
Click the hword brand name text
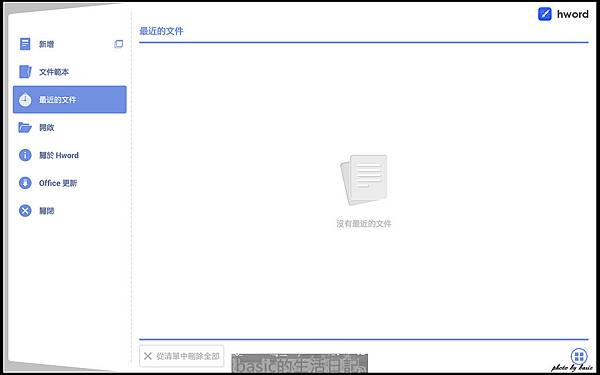(572, 14)
